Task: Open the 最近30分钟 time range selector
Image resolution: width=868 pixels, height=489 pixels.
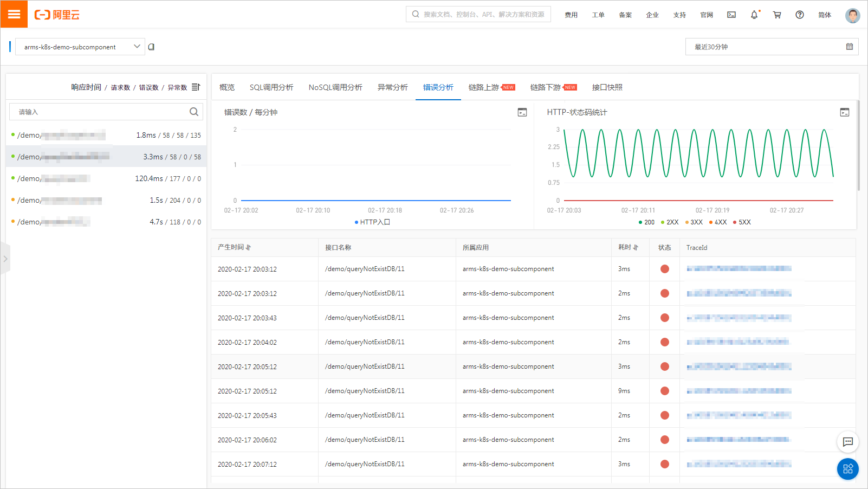Action: coord(772,47)
